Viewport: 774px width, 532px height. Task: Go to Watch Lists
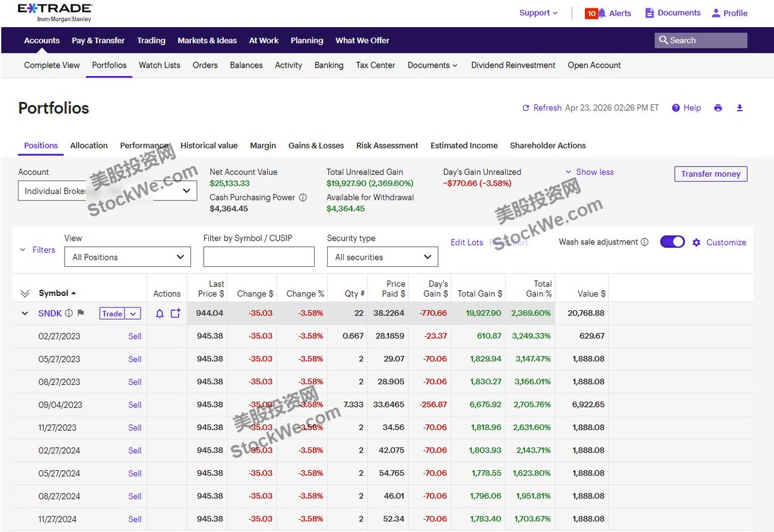(x=159, y=65)
